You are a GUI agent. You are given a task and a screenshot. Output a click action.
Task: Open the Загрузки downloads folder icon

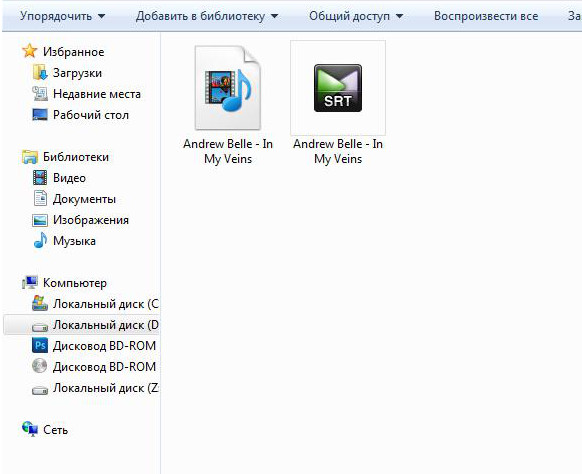click(x=40, y=73)
